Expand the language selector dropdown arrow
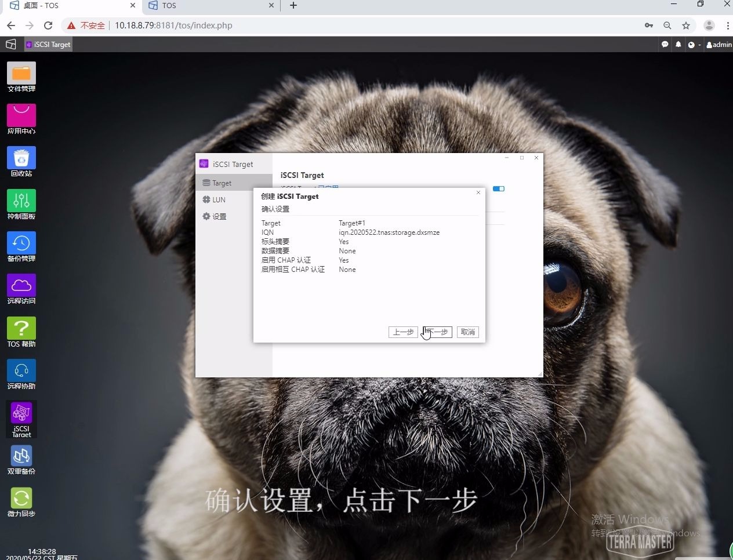 pyautogui.click(x=699, y=45)
